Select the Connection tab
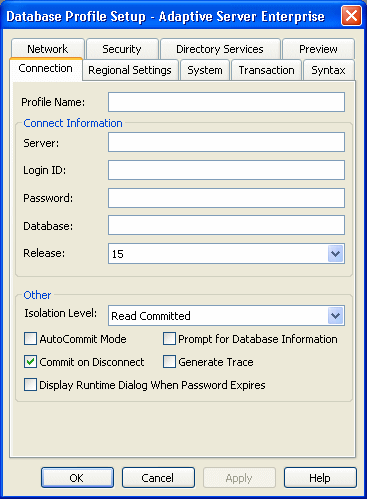367x499 pixels. pos(46,68)
